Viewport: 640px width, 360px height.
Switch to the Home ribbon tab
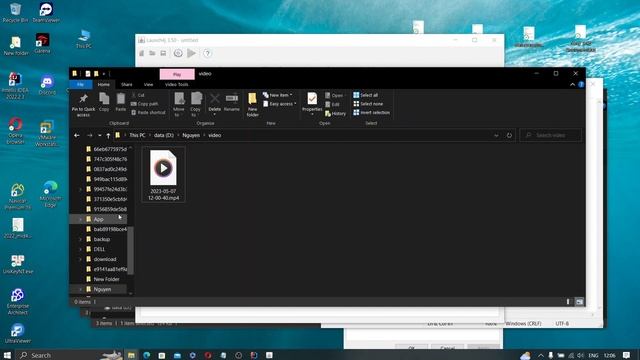pyautogui.click(x=104, y=84)
